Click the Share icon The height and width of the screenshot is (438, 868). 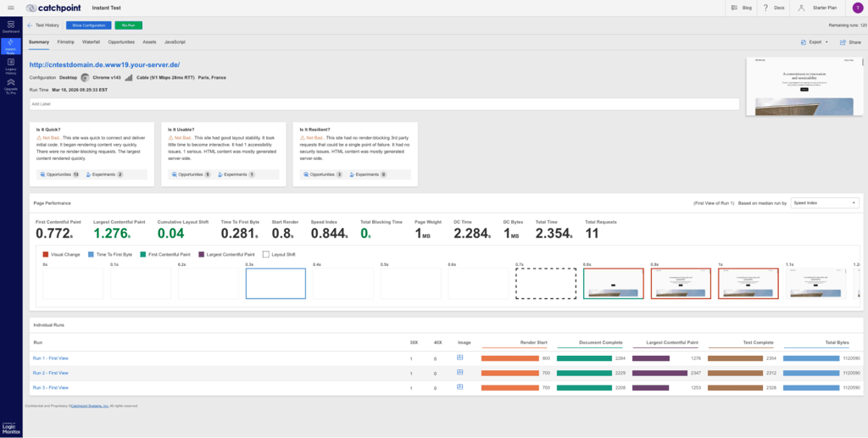click(843, 42)
